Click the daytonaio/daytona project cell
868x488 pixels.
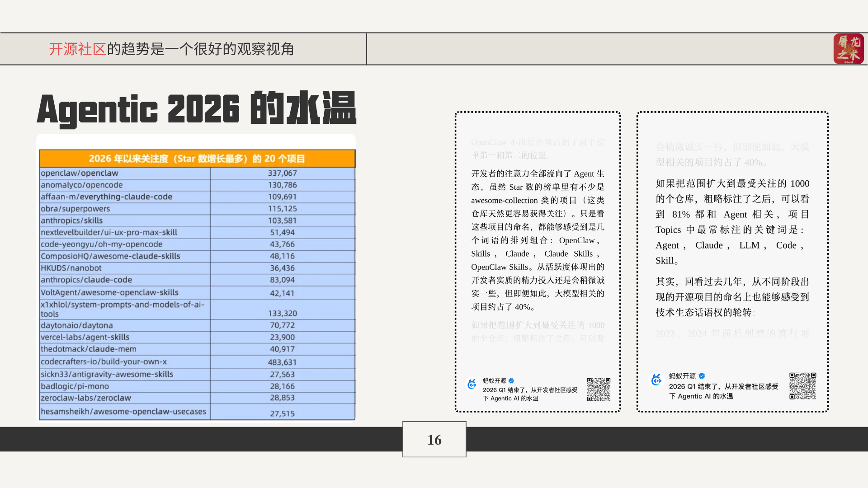[x=77, y=325]
